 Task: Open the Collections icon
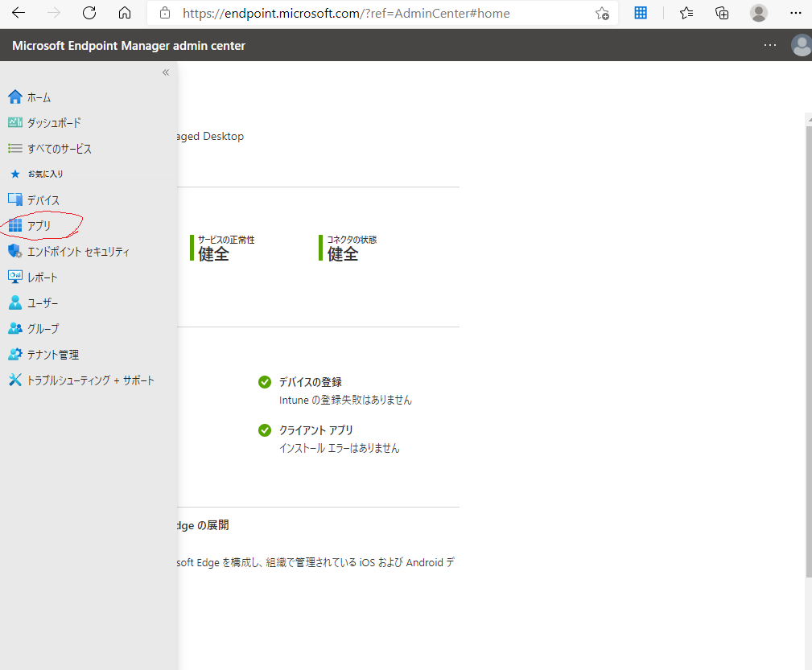722,13
